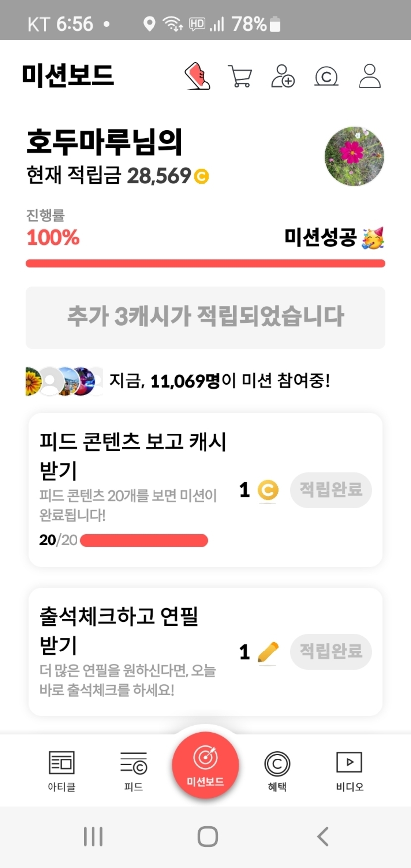Image resolution: width=411 pixels, height=868 pixels.
Task: Tap the red sneaker icon in header
Action: point(197,76)
